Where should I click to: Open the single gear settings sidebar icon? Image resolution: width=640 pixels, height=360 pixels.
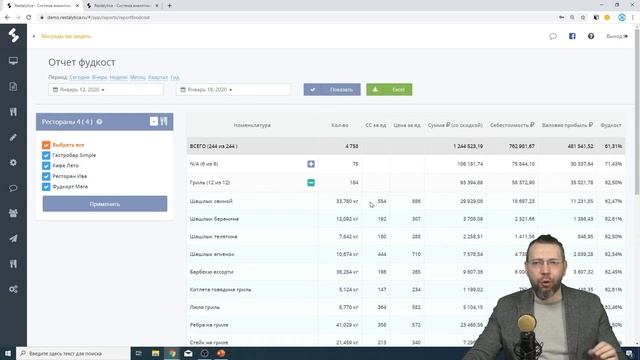[13, 162]
